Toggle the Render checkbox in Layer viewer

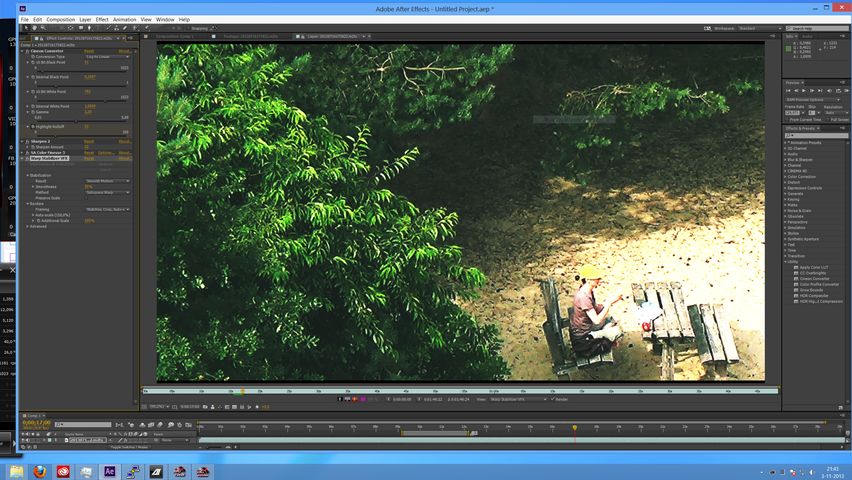tap(553, 399)
